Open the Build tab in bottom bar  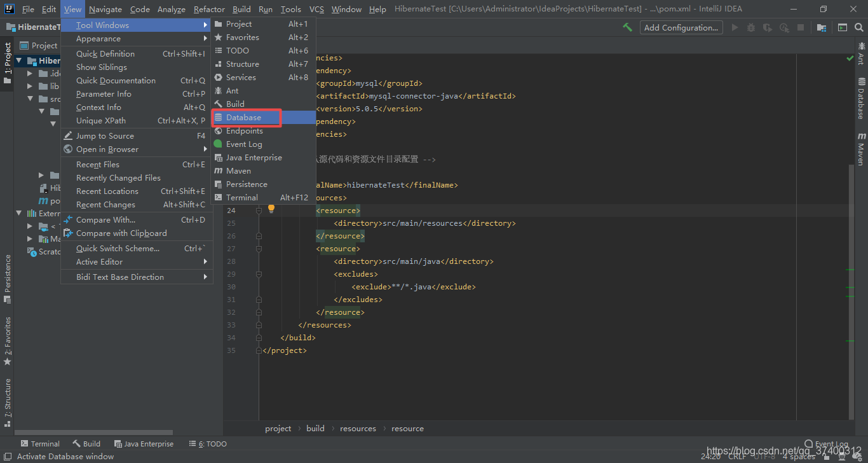(x=86, y=444)
